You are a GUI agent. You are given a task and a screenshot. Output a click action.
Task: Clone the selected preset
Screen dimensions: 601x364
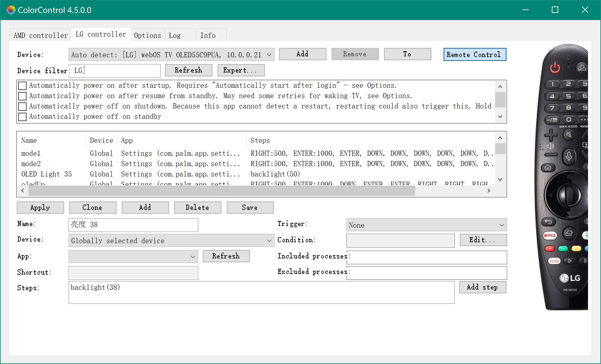[93, 208]
